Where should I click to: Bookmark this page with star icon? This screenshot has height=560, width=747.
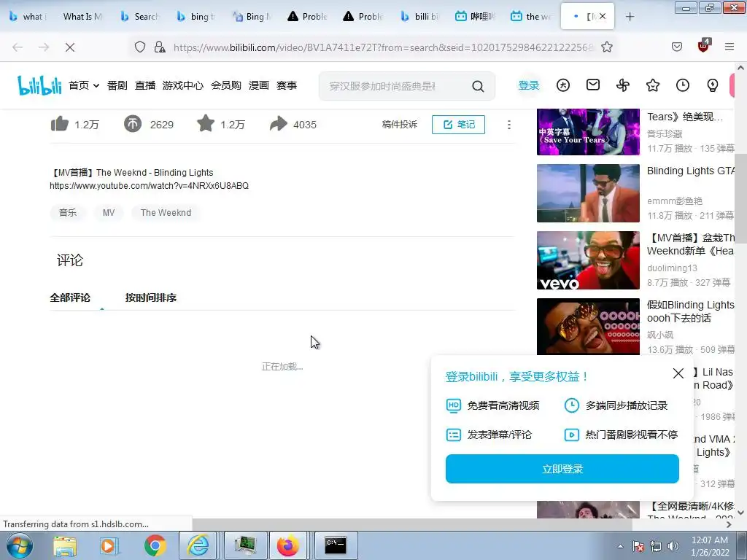(x=606, y=47)
